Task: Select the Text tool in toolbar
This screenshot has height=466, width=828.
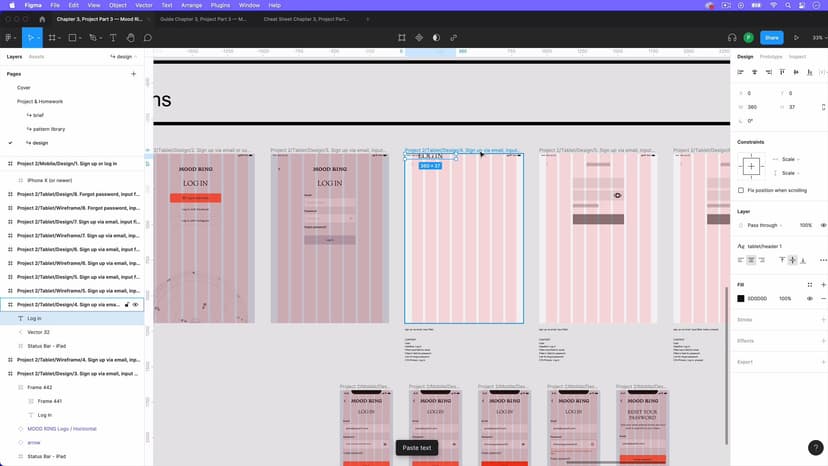Action: tap(112, 38)
